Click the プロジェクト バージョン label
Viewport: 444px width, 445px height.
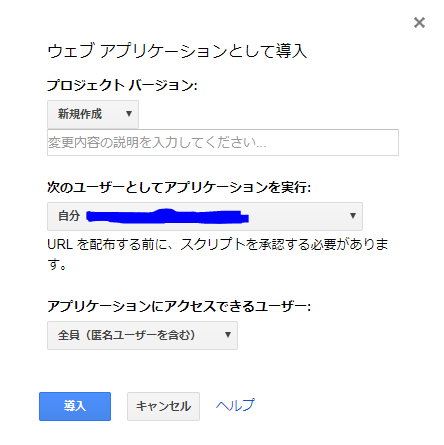(x=122, y=85)
